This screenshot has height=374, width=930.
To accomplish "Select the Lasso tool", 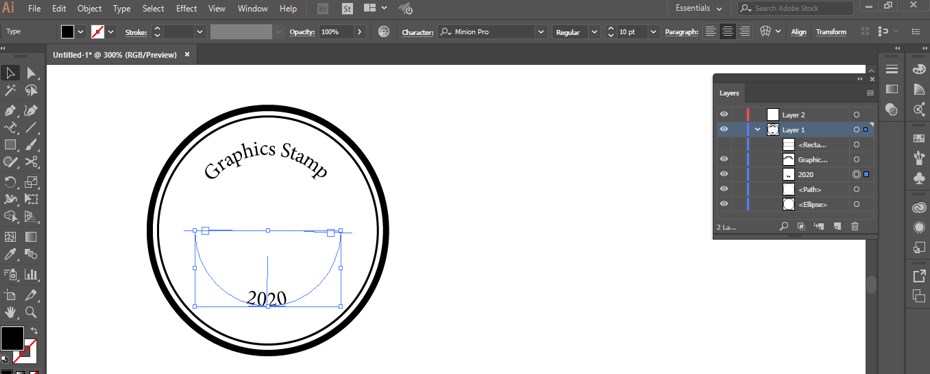I will 31,91.
